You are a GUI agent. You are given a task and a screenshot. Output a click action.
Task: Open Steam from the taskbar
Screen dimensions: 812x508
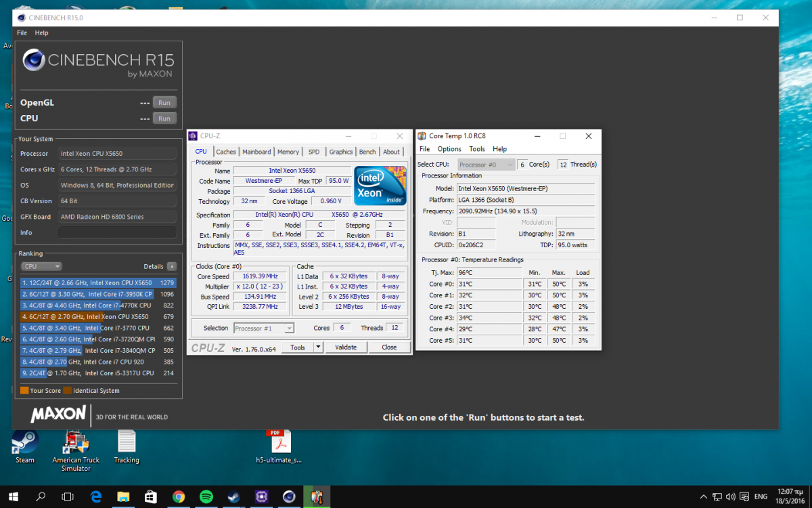click(x=233, y=496)
